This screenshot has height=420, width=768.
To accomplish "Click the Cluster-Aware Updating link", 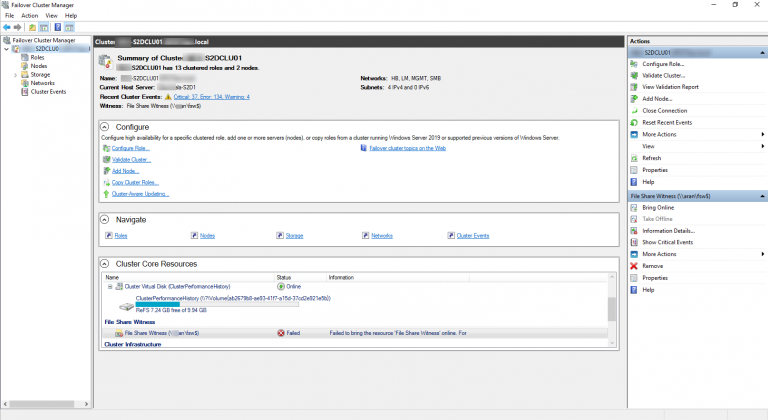I will [140, 194].
